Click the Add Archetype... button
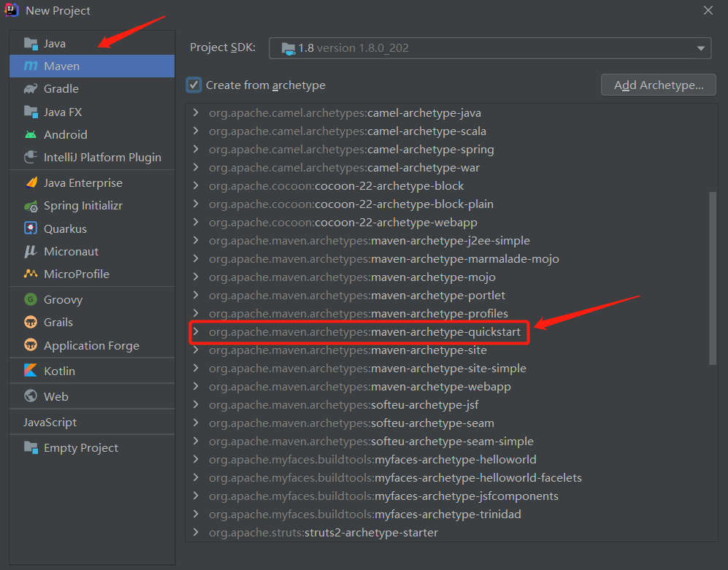The width and height of the screenshot is (728, 570). 659,85
